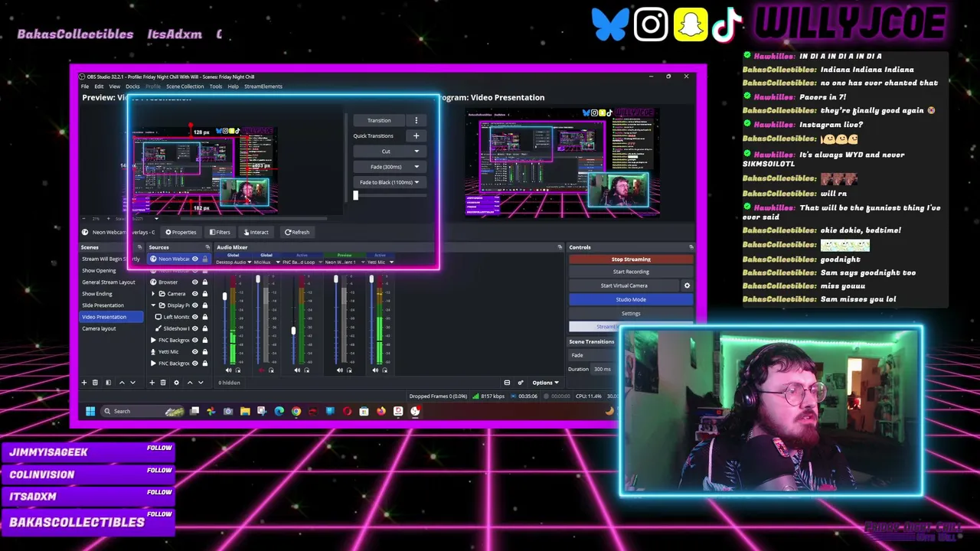Pop out the Controls dock
This screenshot has width=980, height=551.
click(x=691, y=247)
